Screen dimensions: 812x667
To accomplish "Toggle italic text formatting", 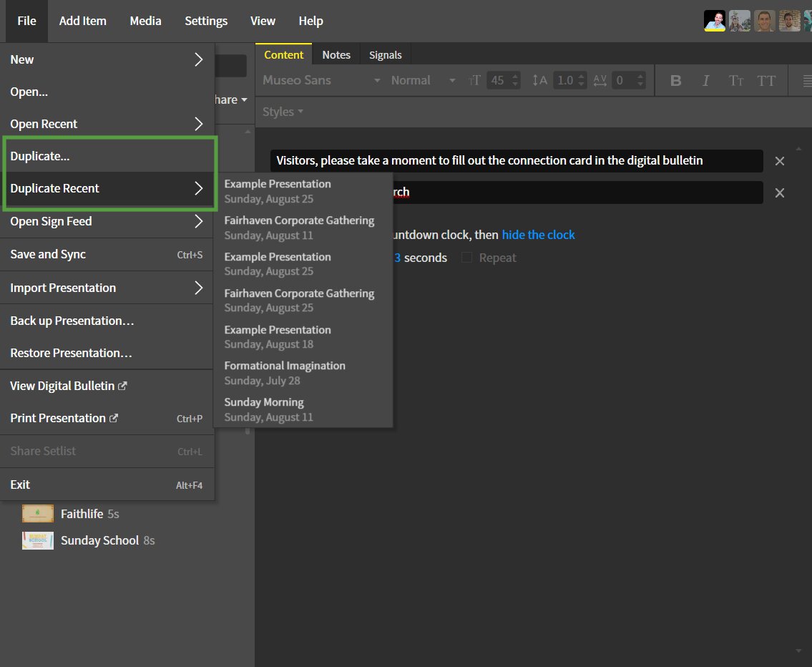I will pos(705,81).
